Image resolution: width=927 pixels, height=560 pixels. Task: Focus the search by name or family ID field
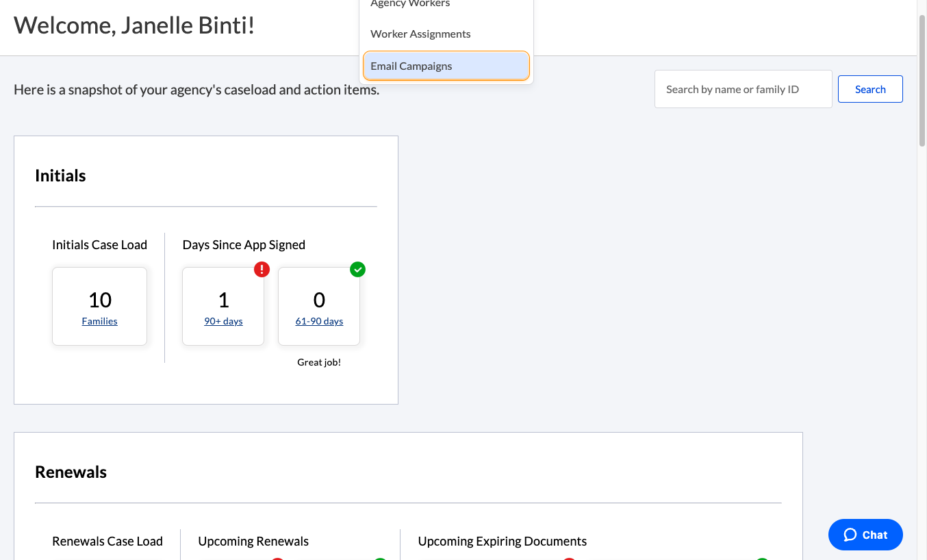tap(744, 89)
